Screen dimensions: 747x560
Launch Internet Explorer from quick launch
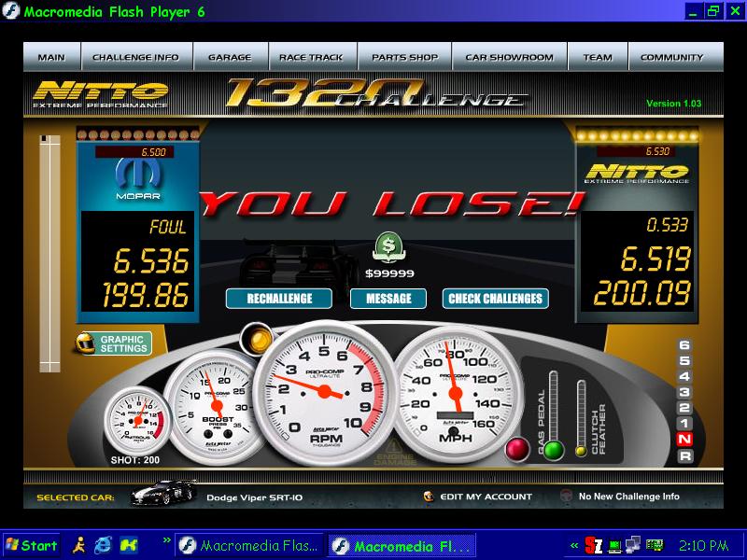coord(103,545)
